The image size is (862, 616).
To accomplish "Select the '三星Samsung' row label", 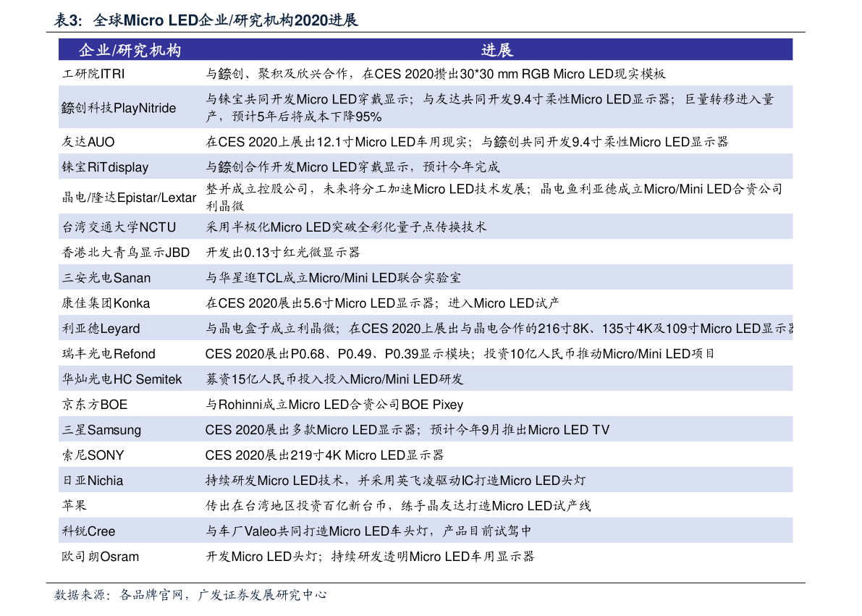I will click(101, 430).
